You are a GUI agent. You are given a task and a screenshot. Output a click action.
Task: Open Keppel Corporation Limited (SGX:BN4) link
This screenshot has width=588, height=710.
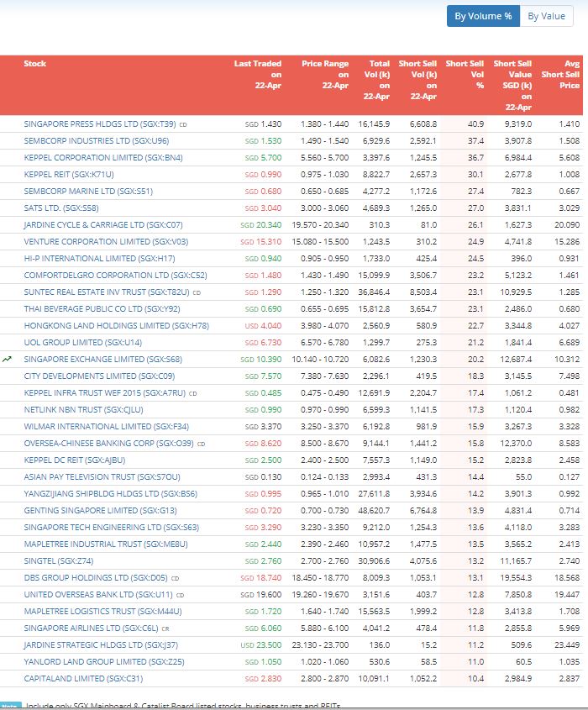(x=103, y=158)
